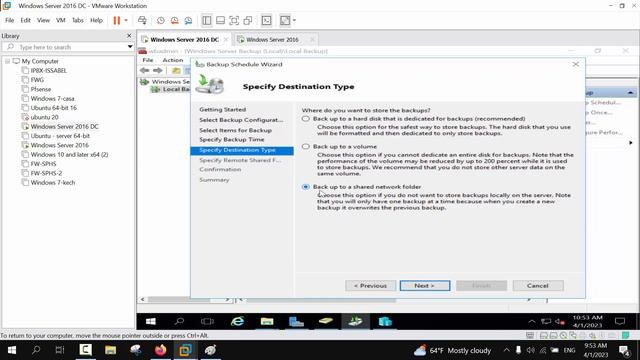
Task: Cancel the Backup Schedule Wizard
Action: point(538,286)
